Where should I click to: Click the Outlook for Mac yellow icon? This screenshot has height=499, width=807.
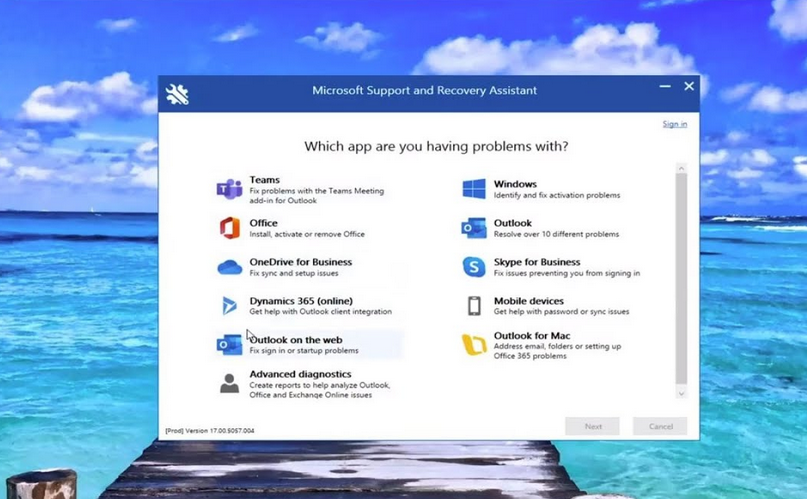[x=474, y=345]
